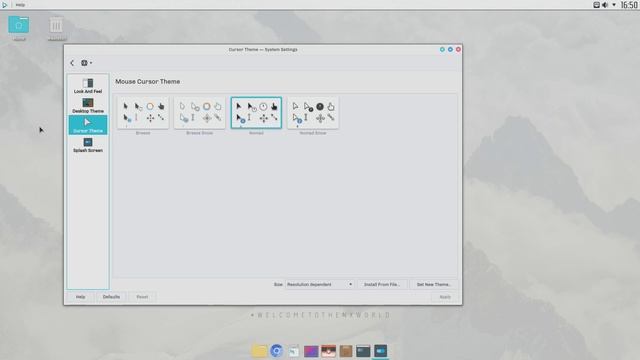Go back using the back arrow
640x360 pixels.
[x=72, y=63]
